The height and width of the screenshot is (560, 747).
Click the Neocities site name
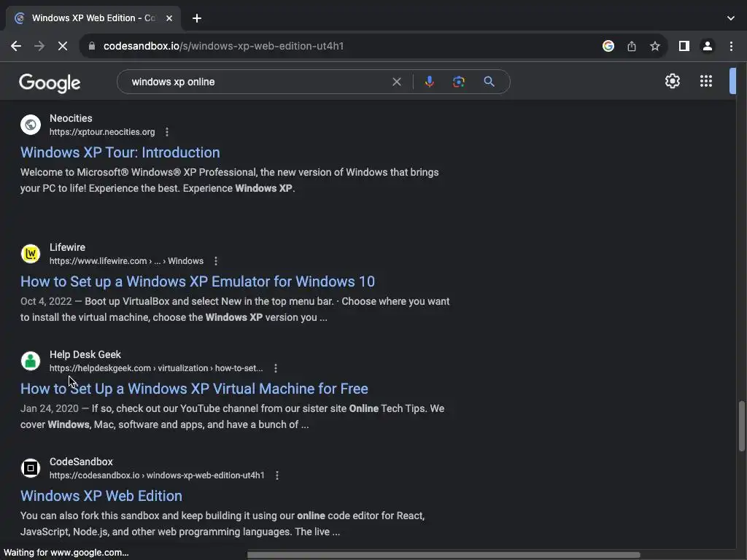pos(71,118)
